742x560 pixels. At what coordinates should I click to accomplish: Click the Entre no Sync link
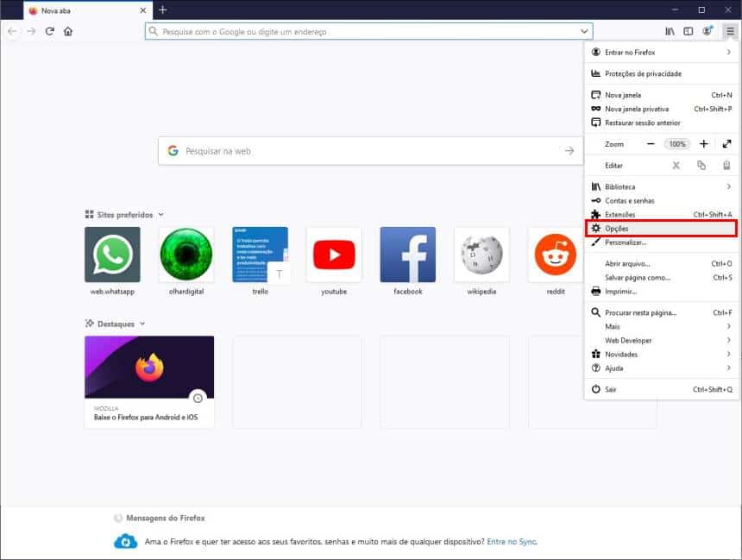[x=512, y=541]
